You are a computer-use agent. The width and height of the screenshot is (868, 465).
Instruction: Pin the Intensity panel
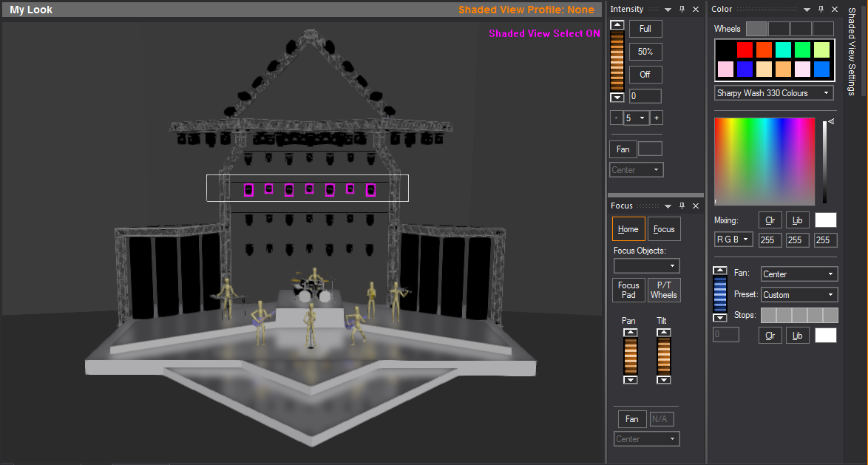[x=682, y=10]
